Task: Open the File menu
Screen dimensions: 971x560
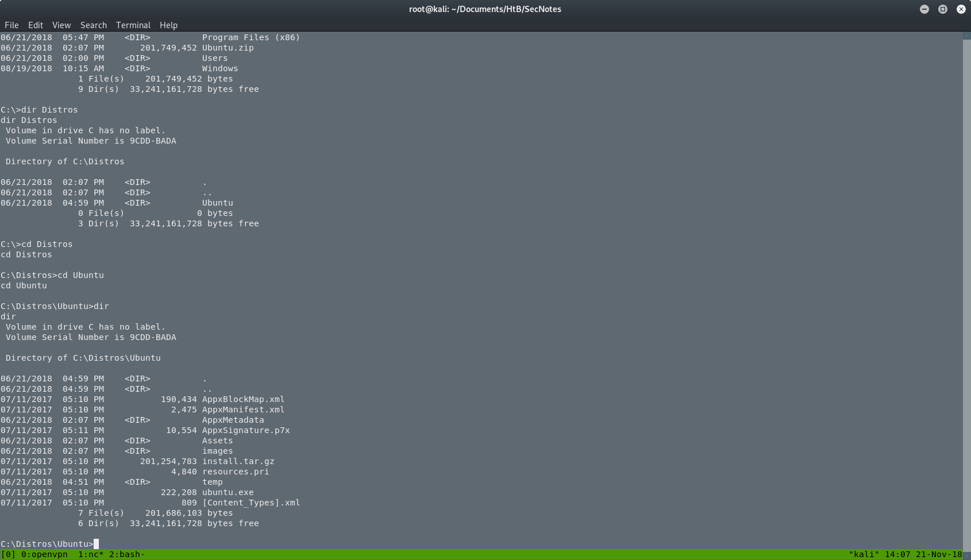Action: click(11, 25)
